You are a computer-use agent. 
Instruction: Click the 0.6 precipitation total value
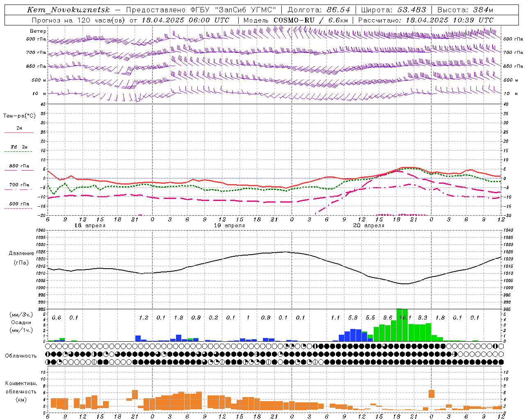56,317
